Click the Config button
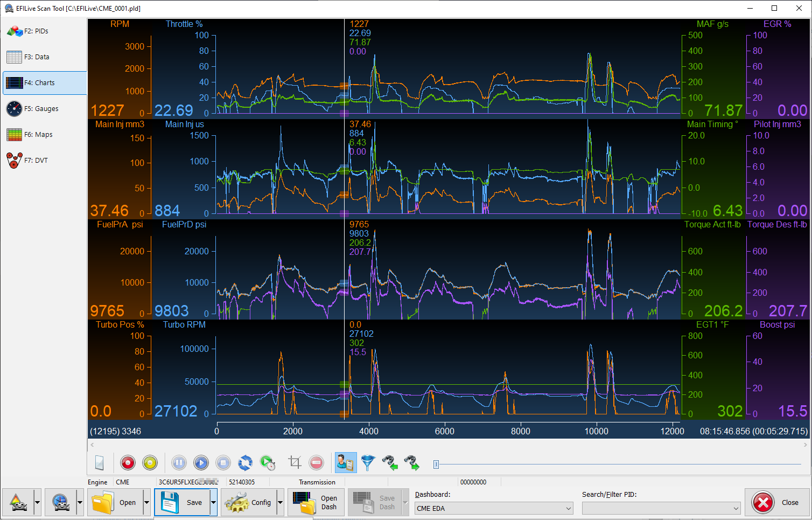Image resolution: width=812 pixels, height=520 pixels. (248, 502)
